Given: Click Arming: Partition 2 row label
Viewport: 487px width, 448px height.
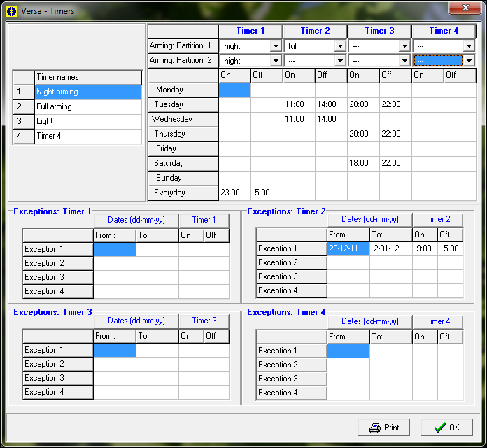Looking at the screenshot, I should (183, 61).
